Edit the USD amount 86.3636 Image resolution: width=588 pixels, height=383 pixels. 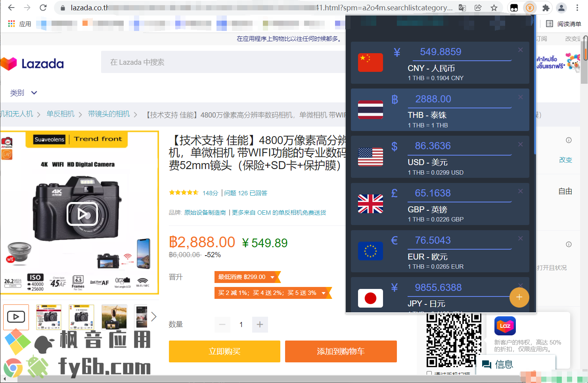click(460, 146)
